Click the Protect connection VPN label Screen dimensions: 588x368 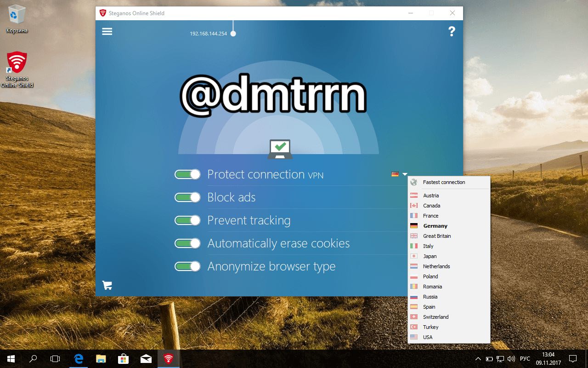(x=266, y=175)
